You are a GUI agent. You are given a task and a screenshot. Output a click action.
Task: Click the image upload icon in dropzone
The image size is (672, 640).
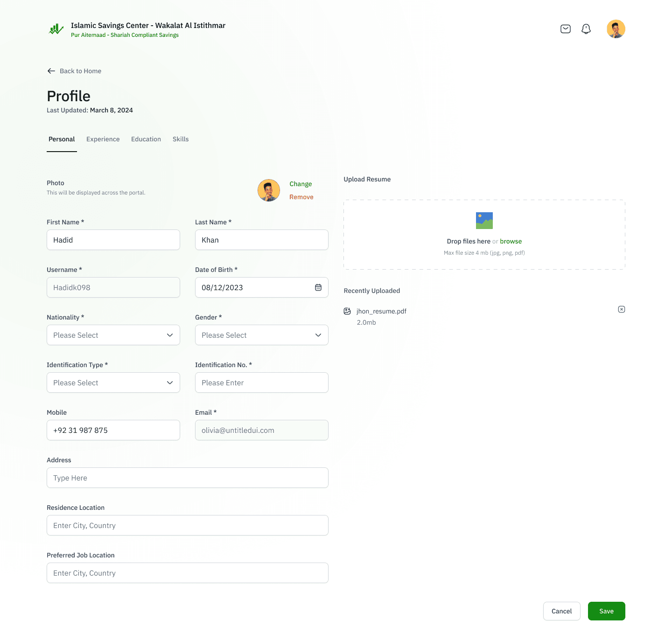pyautogui.click(x=484, y=221)
